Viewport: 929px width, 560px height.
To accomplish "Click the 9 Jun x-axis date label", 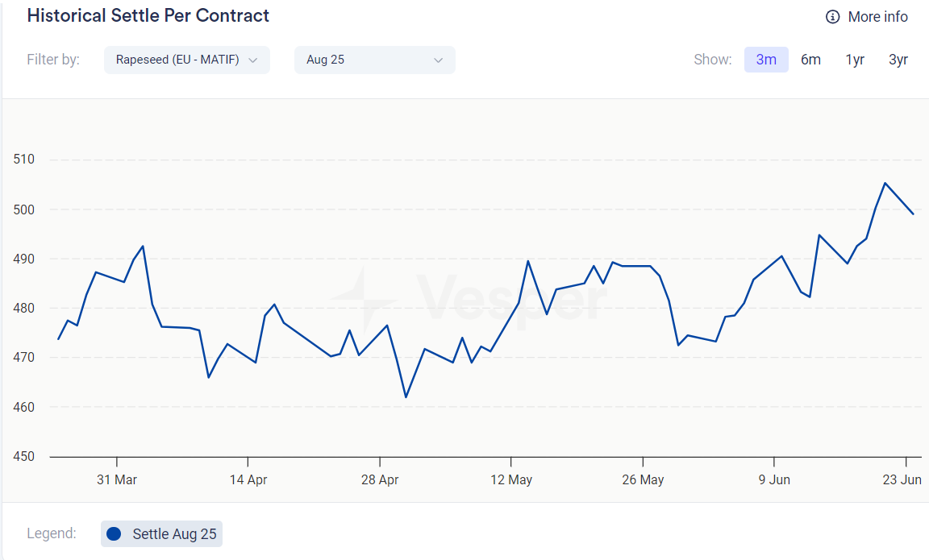I will coord(774,479).
